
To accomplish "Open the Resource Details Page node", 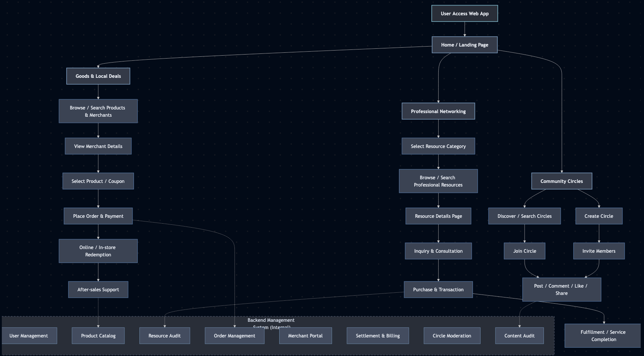I will click(x=438, y=216).
